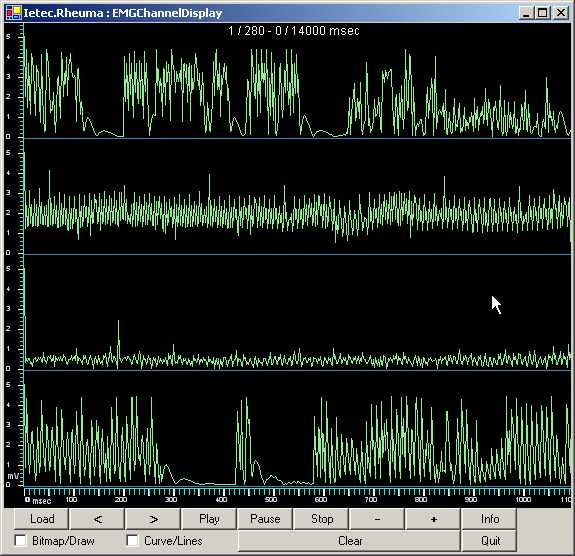Image resolution: width=575 pixels, height=556 pixels.
Task: Clear the channel display
Action: [x=349, y=541]
